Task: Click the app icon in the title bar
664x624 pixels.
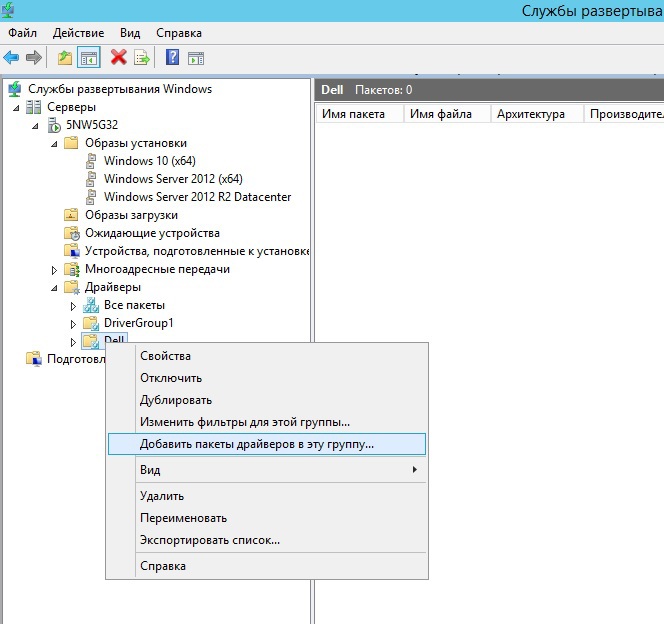Action: (8, 10)
